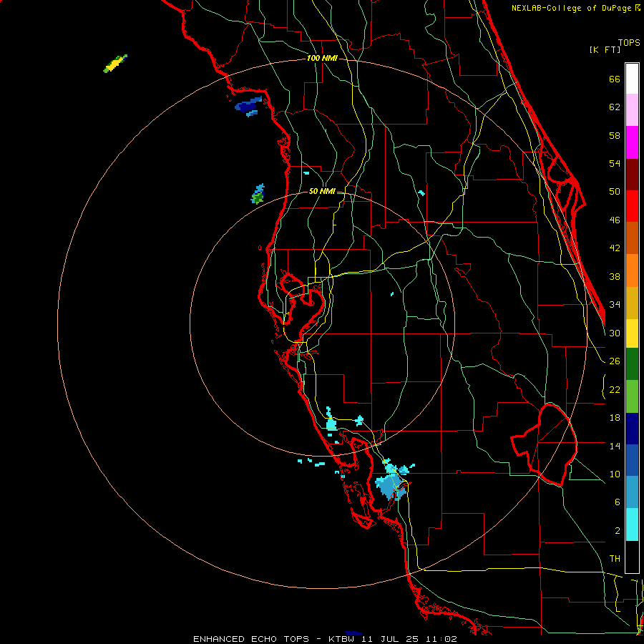Click the 11 JUL 25 date stamp
644x644 pixels.
(x=390, y=639)
